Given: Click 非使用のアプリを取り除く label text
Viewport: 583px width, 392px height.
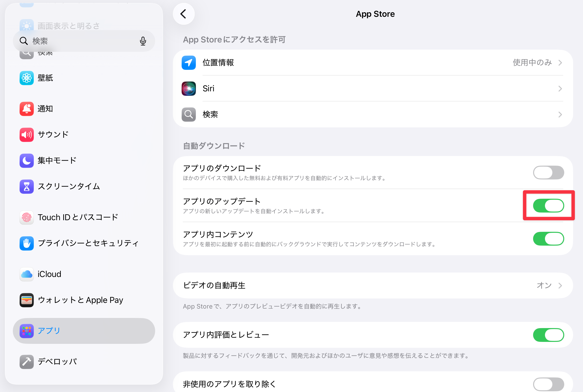Looking at the screenshot, I should click(x=229, y=384).
